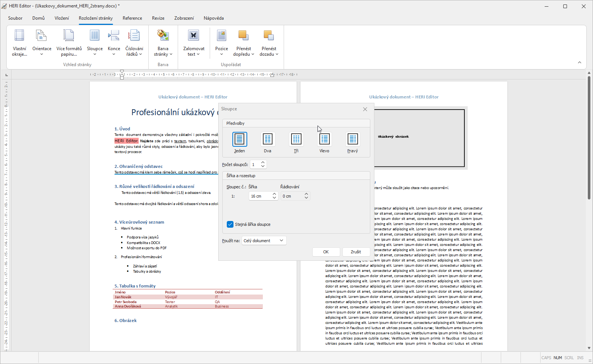Image resolution: width=593 pixels, height=364 pixels.
Task: Decrease the column Šířka value
Action: click(x=274, y=198)
